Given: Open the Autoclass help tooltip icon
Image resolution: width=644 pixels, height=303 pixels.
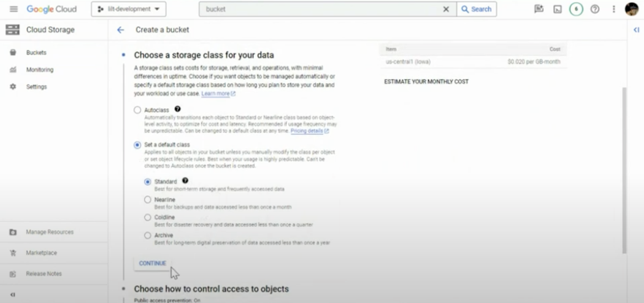Looking at the screenshot, I should [178, 109].
